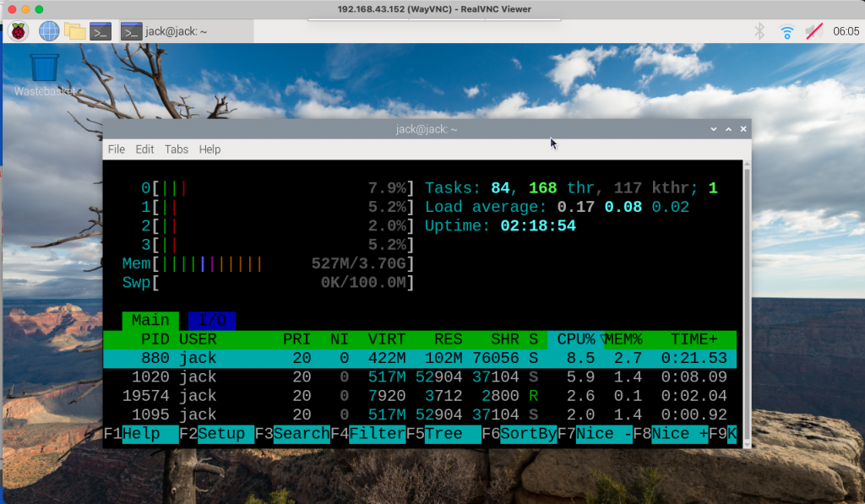Sort processes by the CPU% column header
The image size is (865, 504).
[576, 339]
